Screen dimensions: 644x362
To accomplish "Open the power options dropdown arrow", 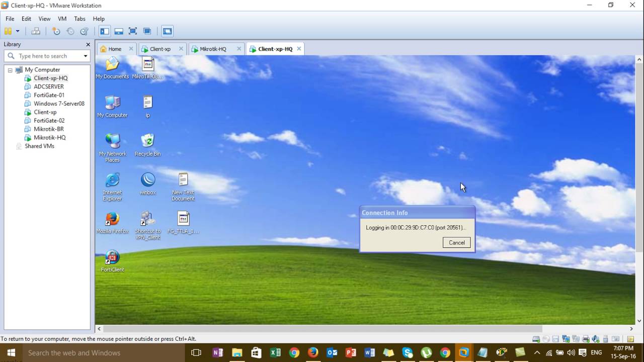I will click(x=18, y=31).
